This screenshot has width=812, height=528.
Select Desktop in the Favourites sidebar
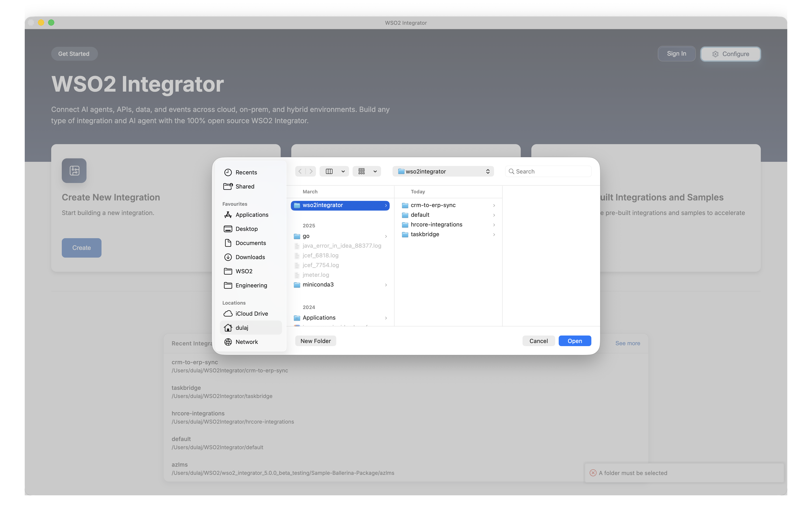[x=251, y=229]
